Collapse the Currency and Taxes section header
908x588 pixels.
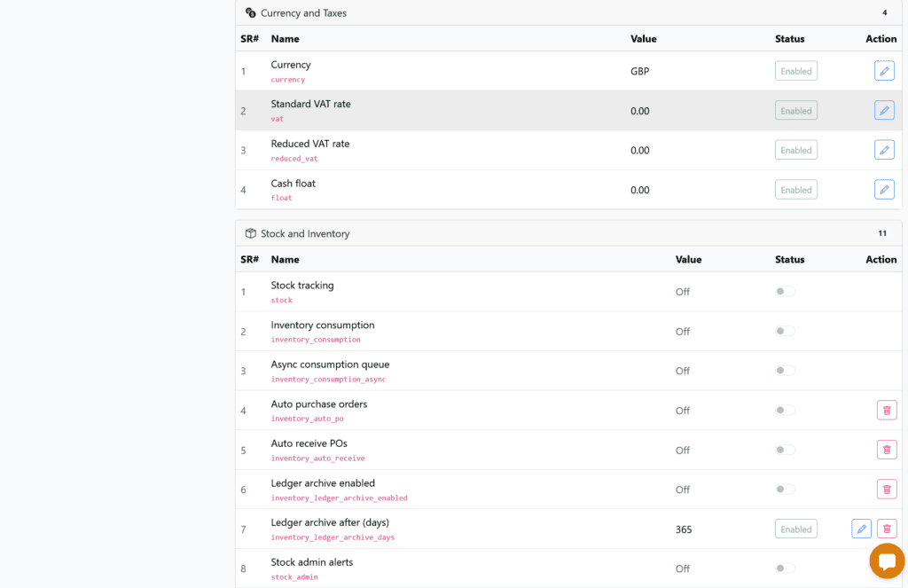click(568, 12)
